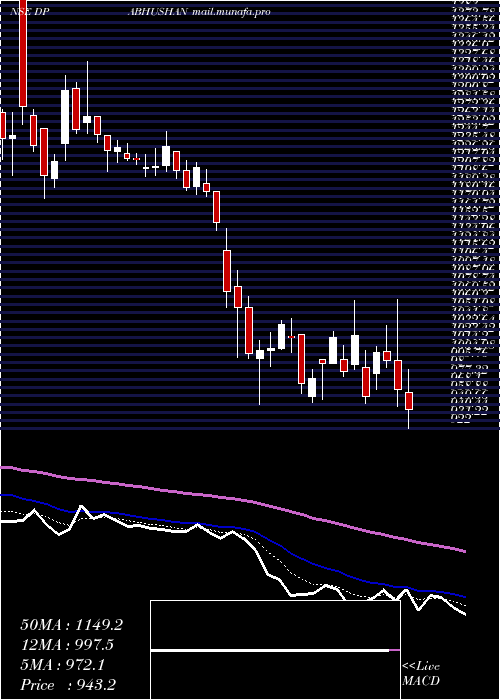Image resolution: width=500 pixels, height=700 pixels.
Task: Click the 'ABHUSHAN mail.munafa.pro' title text
Action: (199, 12)
